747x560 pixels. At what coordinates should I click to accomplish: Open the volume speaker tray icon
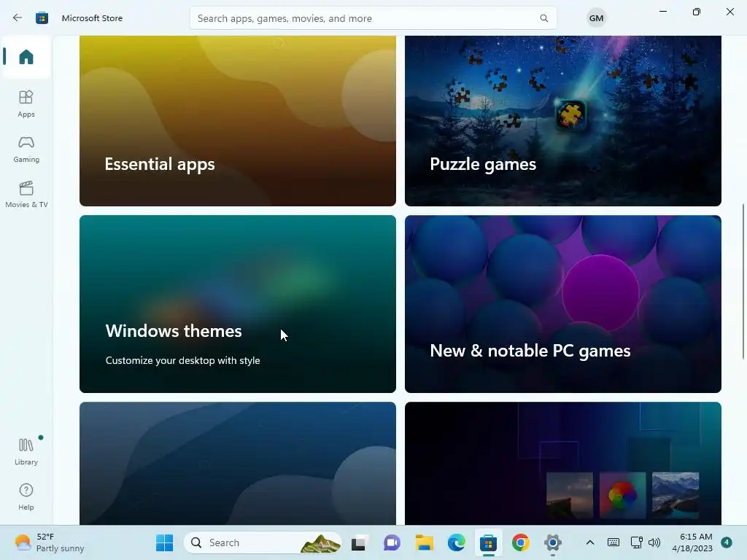[654, 542]
